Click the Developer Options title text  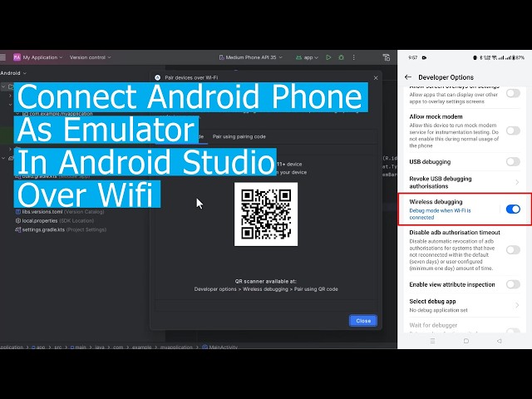(x=446, y=77)
